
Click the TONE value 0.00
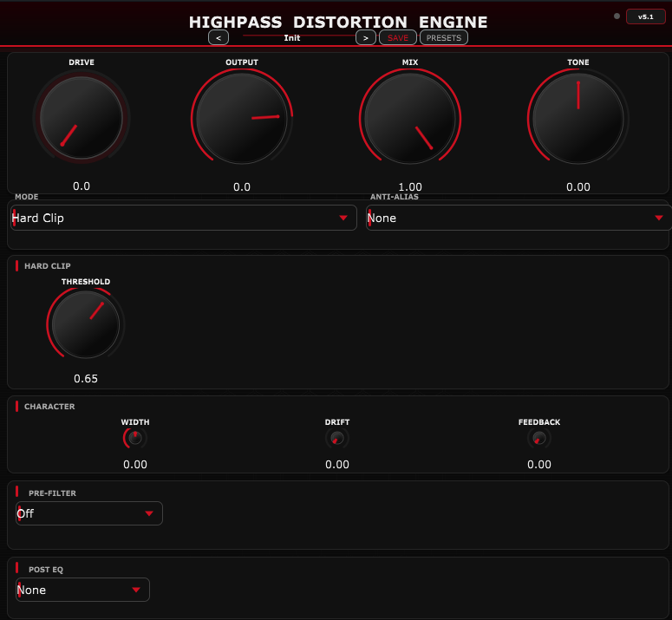[x=578, y=186]
